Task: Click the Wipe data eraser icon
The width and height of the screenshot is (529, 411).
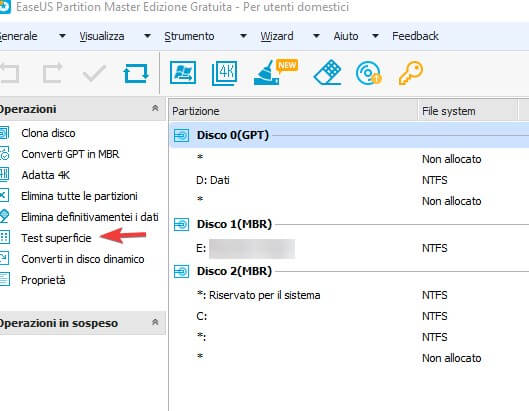Action: coord(327,72)
